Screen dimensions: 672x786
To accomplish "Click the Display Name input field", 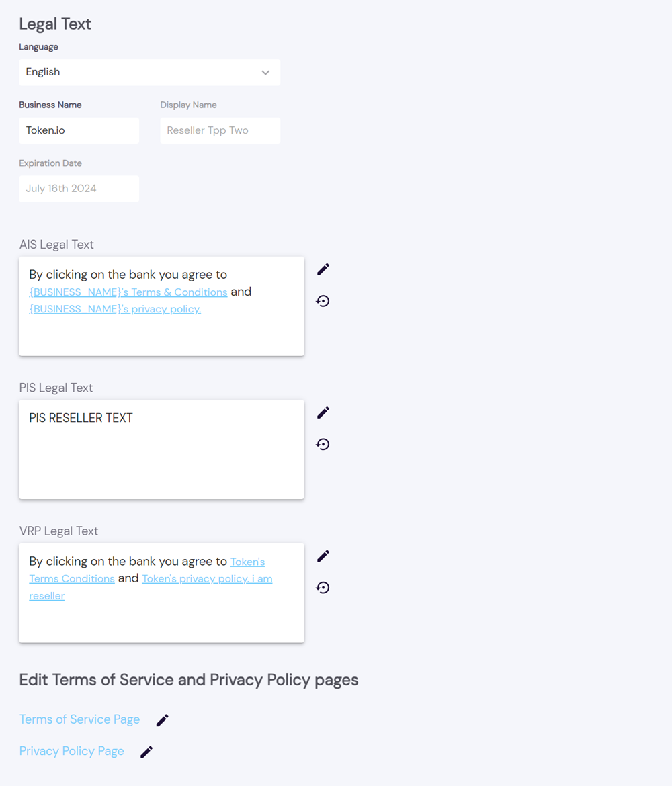I will coord(220,130).
